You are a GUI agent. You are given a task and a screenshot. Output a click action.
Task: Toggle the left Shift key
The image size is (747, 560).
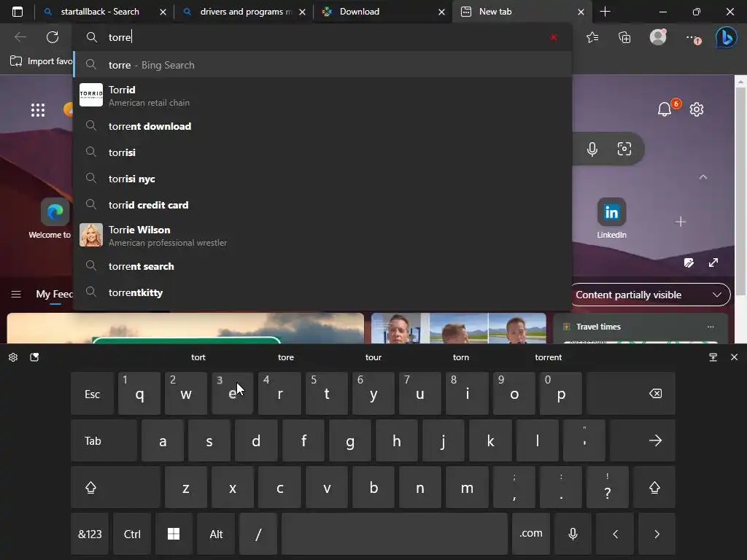[115, 488]
